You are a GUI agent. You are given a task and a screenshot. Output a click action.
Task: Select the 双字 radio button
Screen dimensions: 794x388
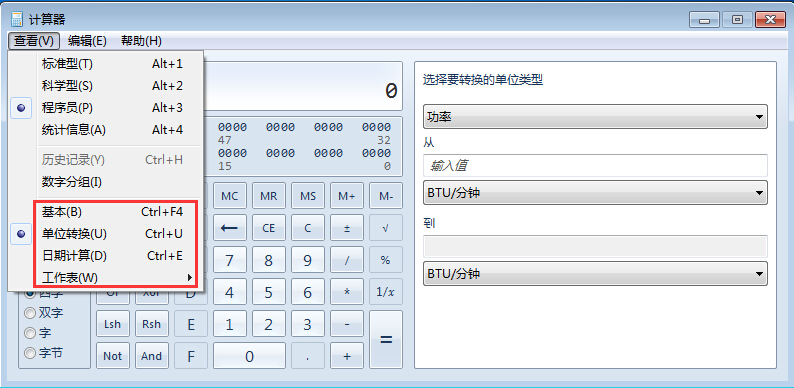pyautogui.click(x=30, y=313)
